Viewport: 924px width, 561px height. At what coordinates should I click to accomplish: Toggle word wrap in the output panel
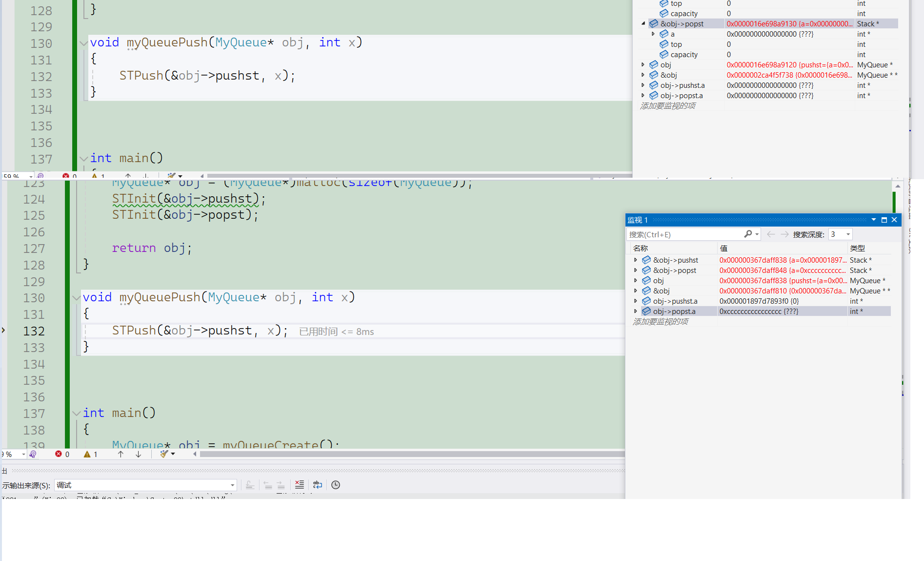tap(318, 485)
